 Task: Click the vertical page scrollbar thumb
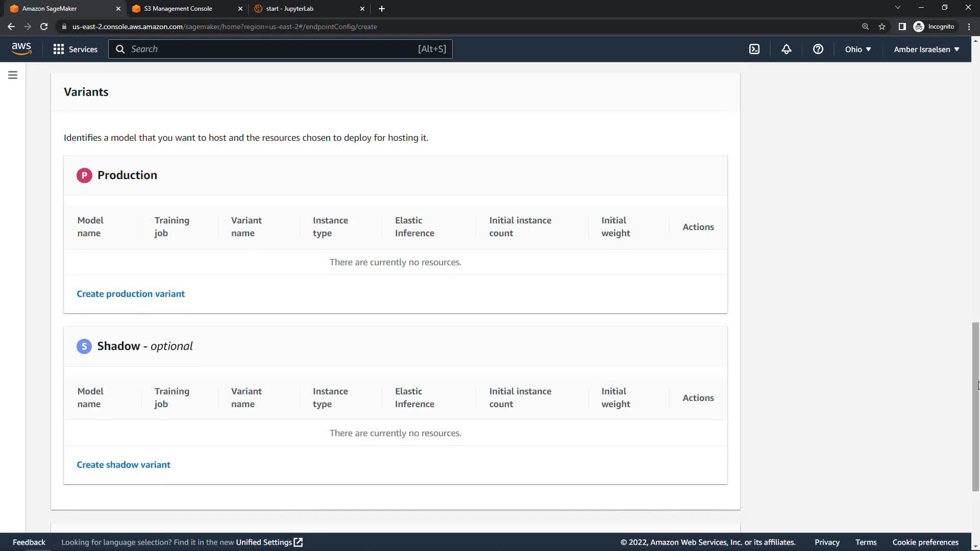(x=975, y=407)
